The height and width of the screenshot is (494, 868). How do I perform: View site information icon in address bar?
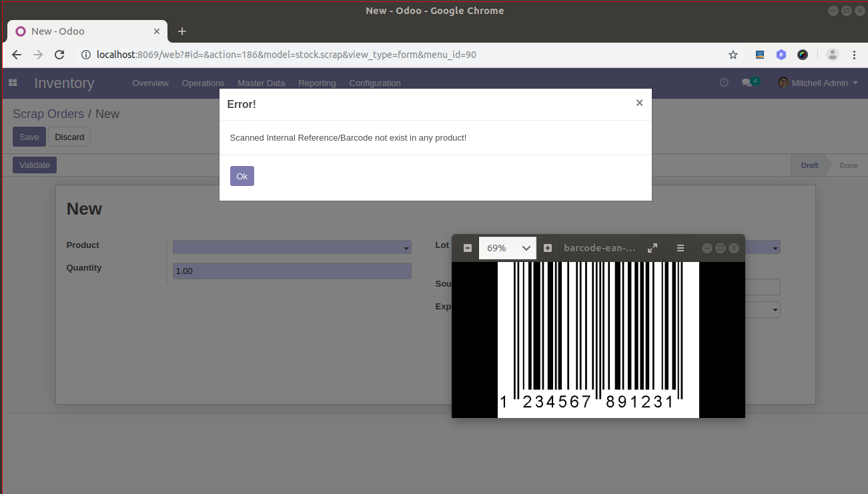(x=85, y=55)
